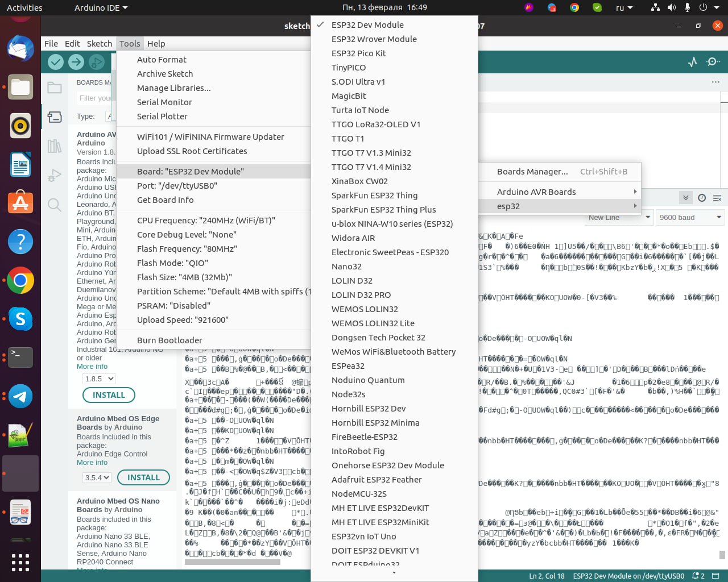This screenshot has width=728, height=582.
Task: Open the Sketch menu
Action: [x=100, y=44]
